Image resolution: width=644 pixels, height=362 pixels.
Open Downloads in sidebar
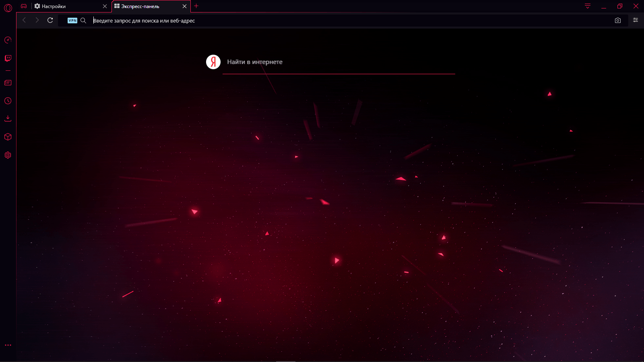[8, 118]
